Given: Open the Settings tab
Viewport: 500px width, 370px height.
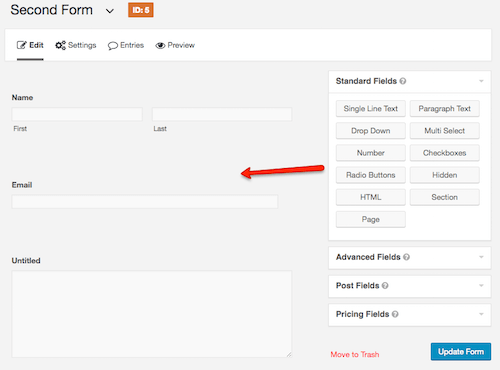Looking at the screenshot, I should click(x=76, y=45).
